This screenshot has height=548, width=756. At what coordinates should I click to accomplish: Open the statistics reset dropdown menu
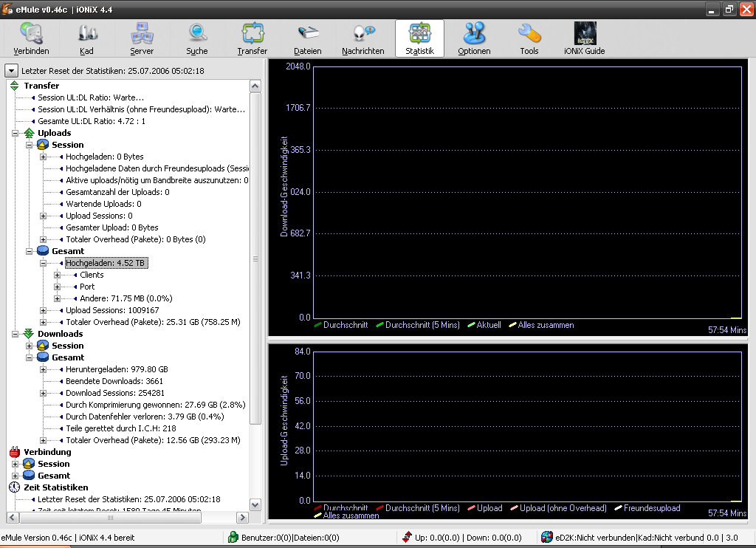click(11, 71)
